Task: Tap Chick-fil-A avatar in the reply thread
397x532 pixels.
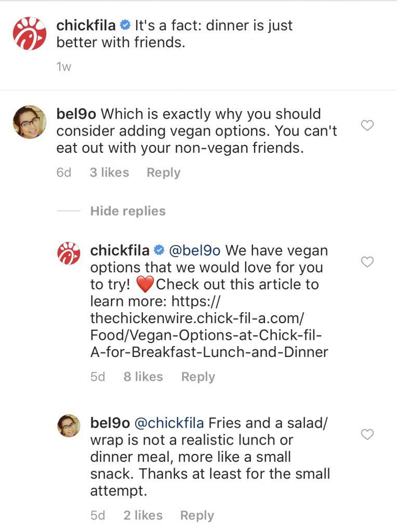Action: point(69,254)
